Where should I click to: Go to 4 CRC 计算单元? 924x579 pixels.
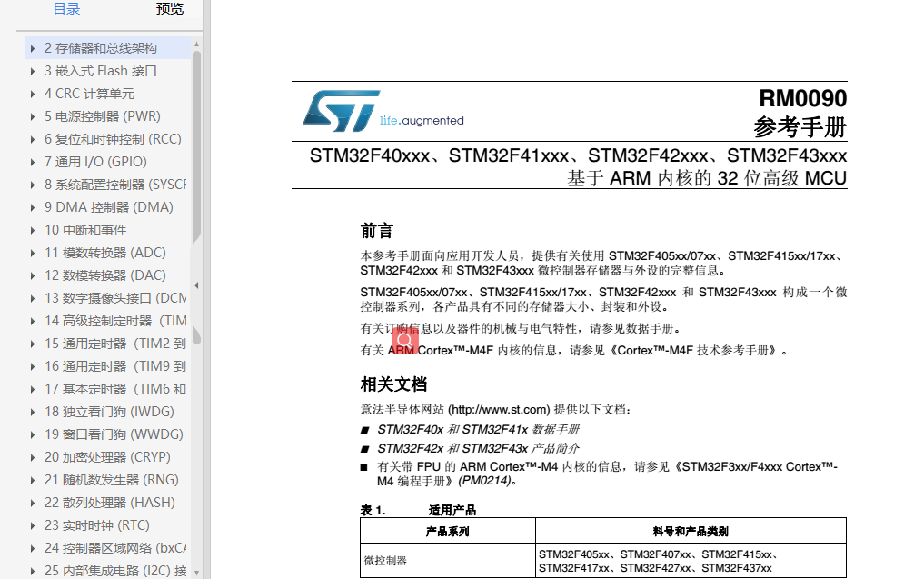[x=90, y=94]
